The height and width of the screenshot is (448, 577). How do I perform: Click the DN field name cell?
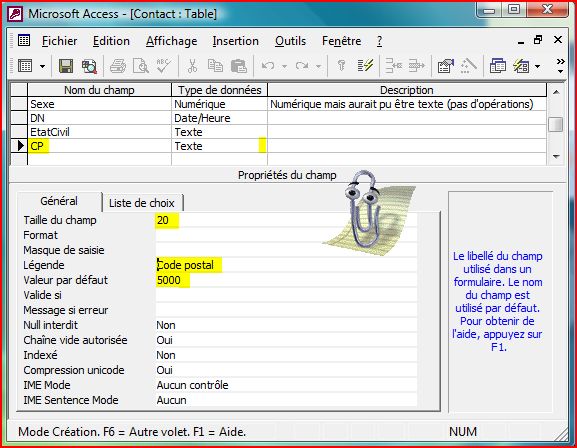(x=99, y=118)
